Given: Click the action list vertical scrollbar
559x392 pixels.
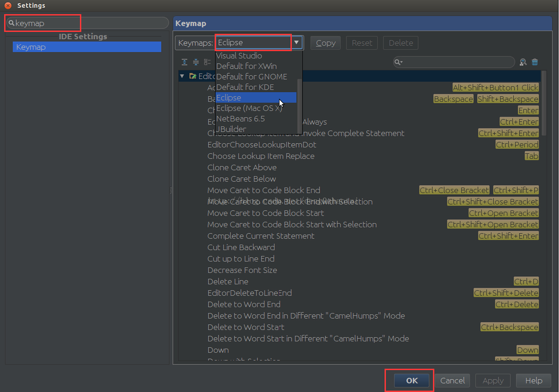Looking at the screenshot, I should point(543,103).
